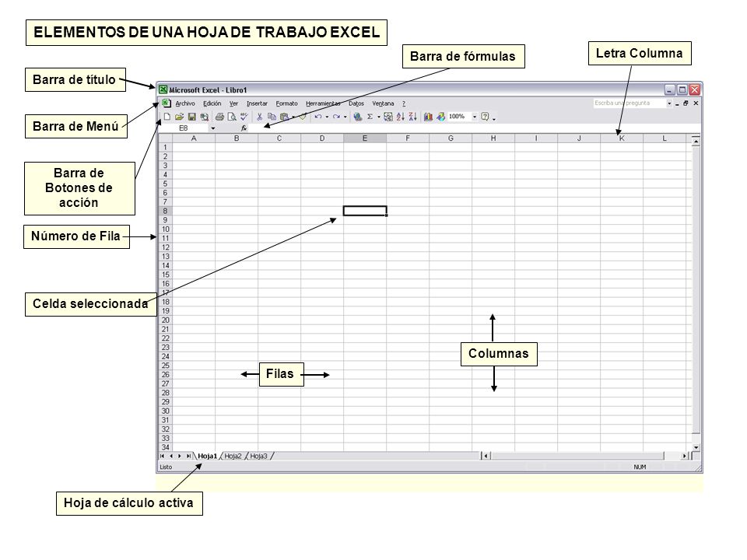747x560 pixels.
Task: Click the AutoSum sigma icon
Action: coord(370,117)
